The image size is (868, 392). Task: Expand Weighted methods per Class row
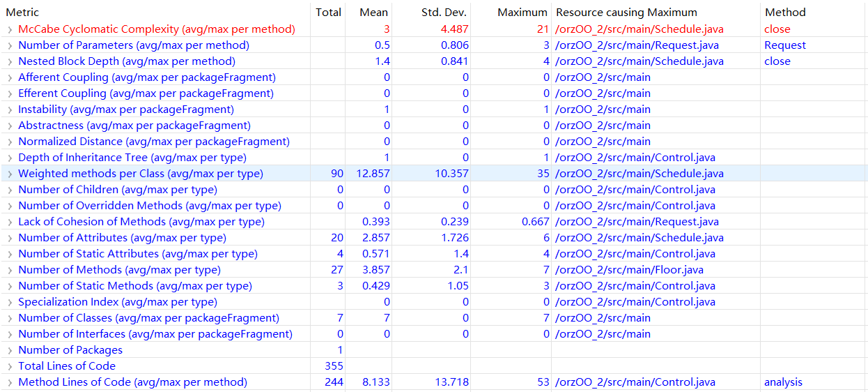pyautogui.click(x=10, y=174)
